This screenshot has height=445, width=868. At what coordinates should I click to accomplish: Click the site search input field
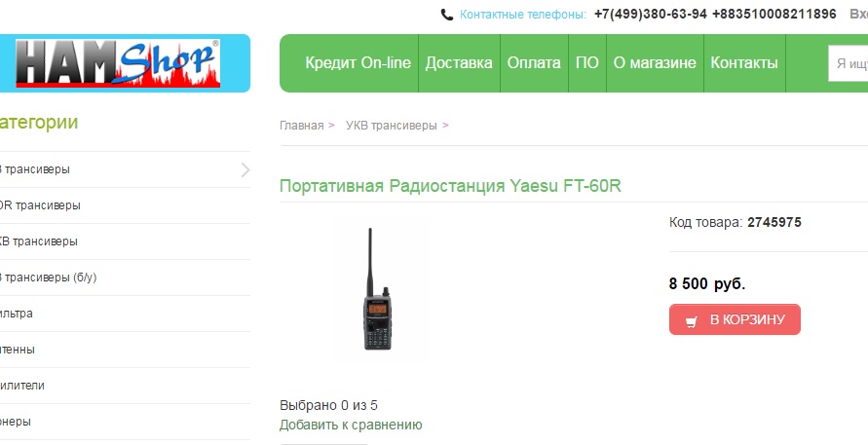(848, 63)
